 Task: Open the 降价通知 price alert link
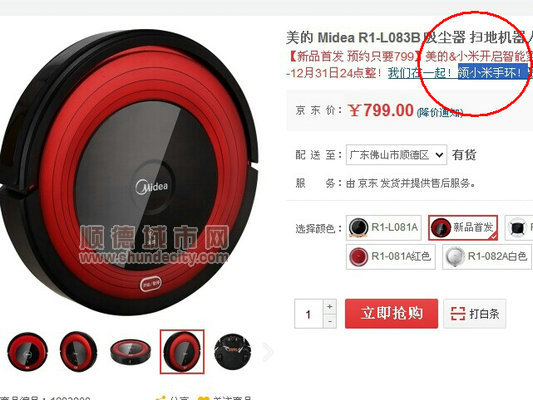[440, 112]
